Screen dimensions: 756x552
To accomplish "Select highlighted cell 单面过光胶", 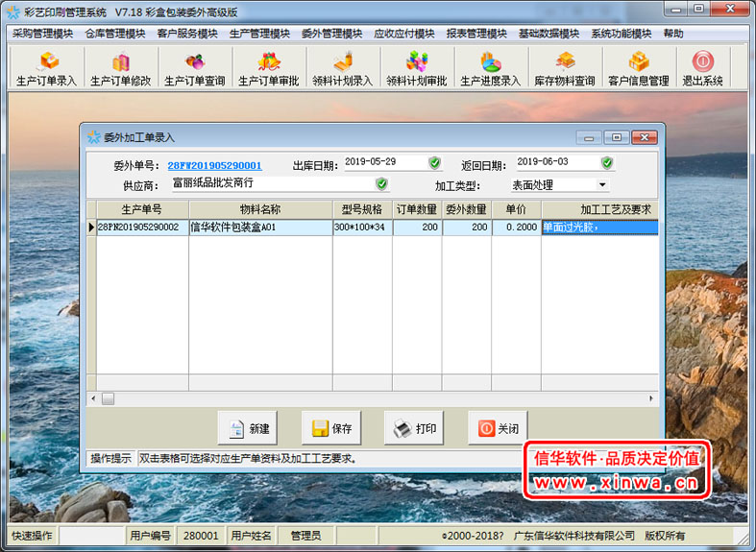I will 600,228.
